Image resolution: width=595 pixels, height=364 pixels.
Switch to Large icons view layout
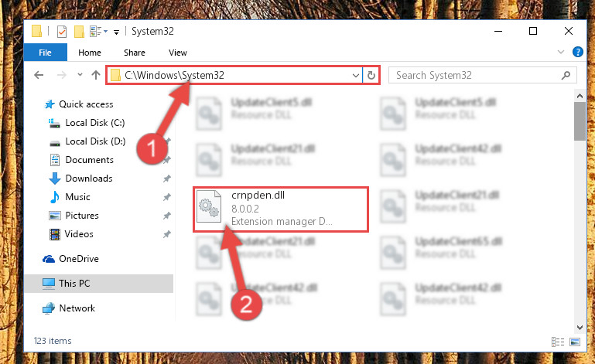pyautogui.click(x=575, y=342)
